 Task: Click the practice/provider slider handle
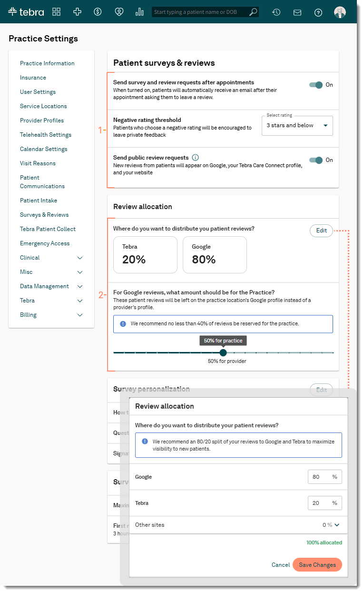click(x=223, y=352)
